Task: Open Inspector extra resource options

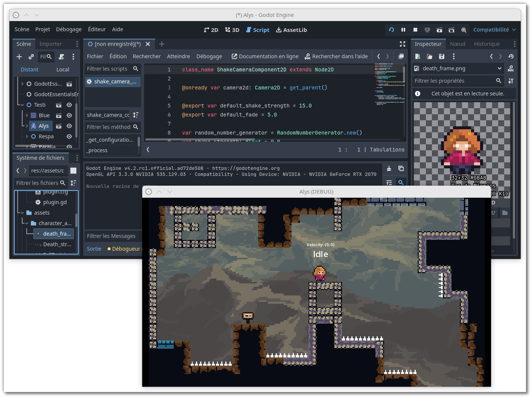Action: click(x=454, y=56)
